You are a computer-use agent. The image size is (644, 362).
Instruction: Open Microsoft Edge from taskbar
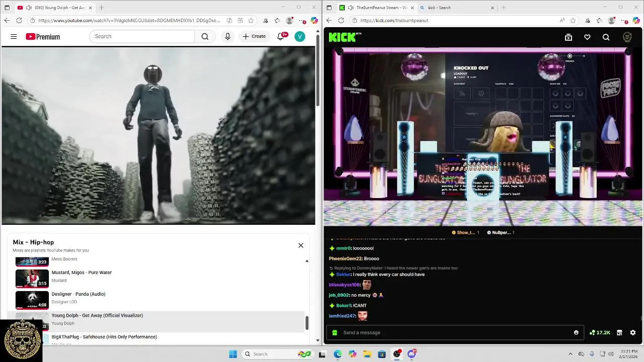coord(337,354)
